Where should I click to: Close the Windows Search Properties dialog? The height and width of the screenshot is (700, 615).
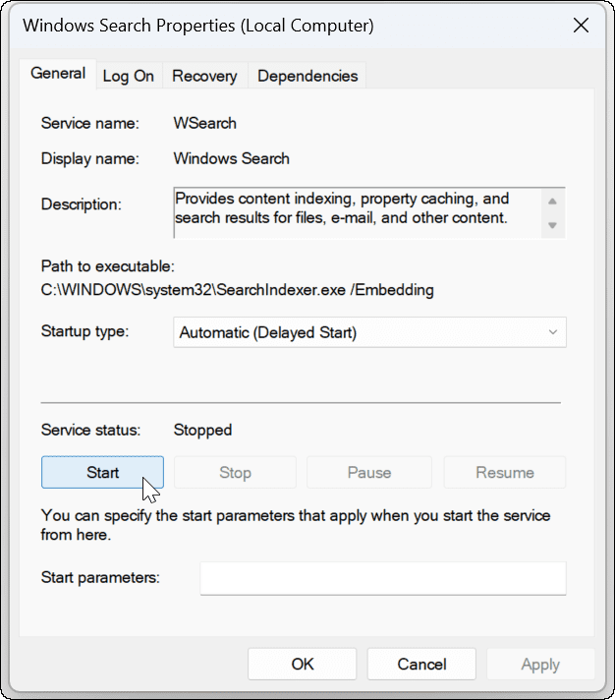click(x=581, y=26)
